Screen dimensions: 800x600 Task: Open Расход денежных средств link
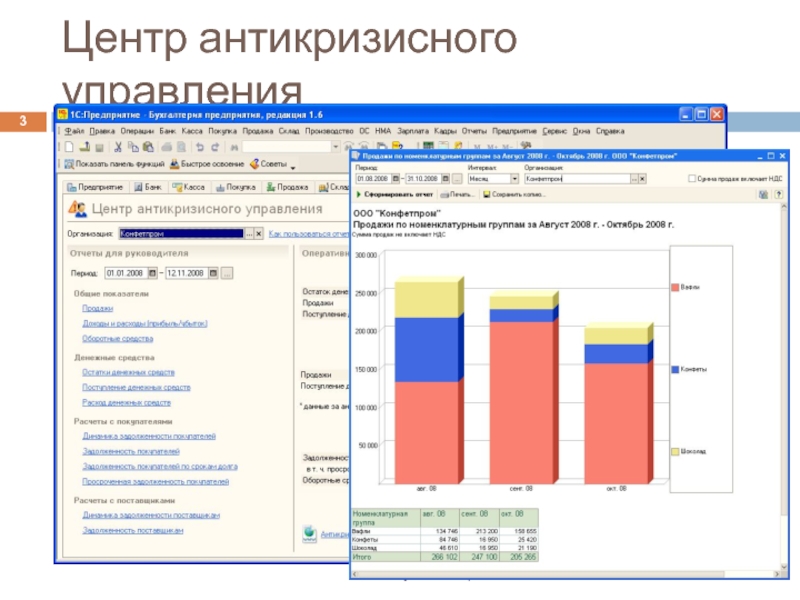click(127, 403)
